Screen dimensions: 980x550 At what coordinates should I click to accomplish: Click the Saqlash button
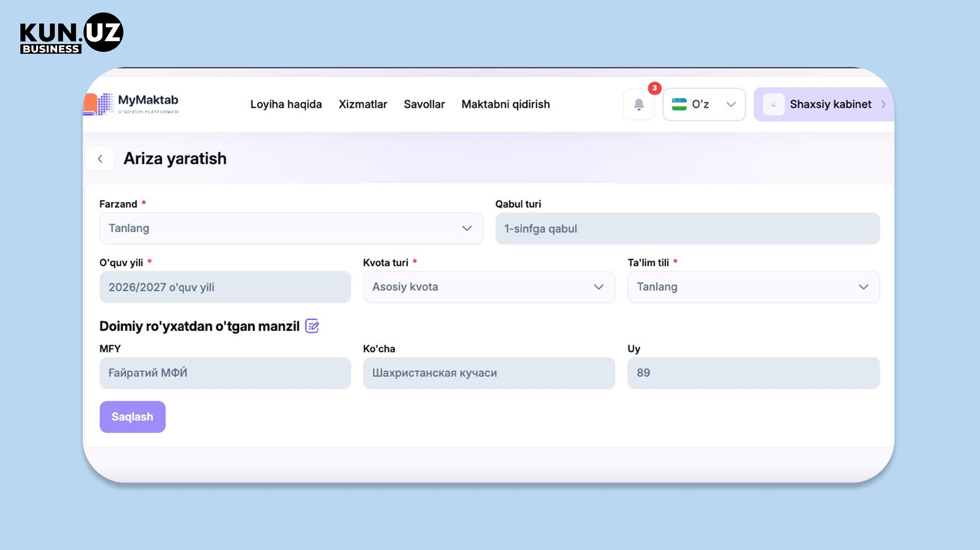133,417
